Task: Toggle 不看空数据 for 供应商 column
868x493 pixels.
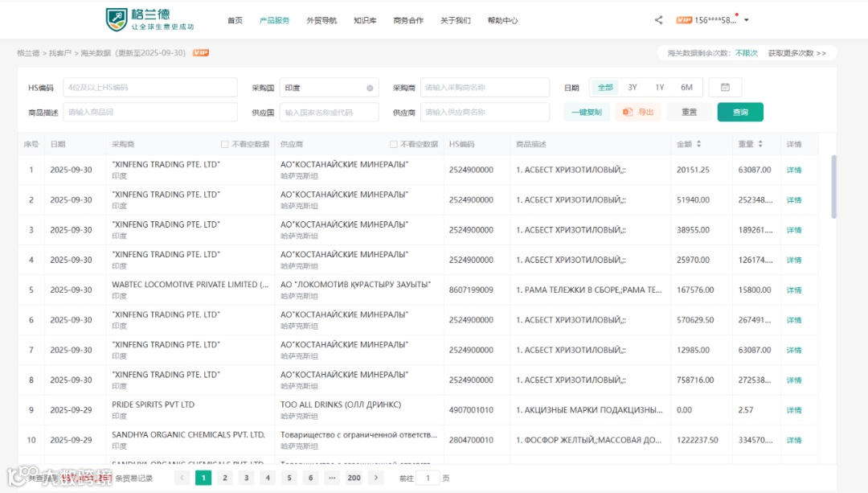Action: click(394, 144)
